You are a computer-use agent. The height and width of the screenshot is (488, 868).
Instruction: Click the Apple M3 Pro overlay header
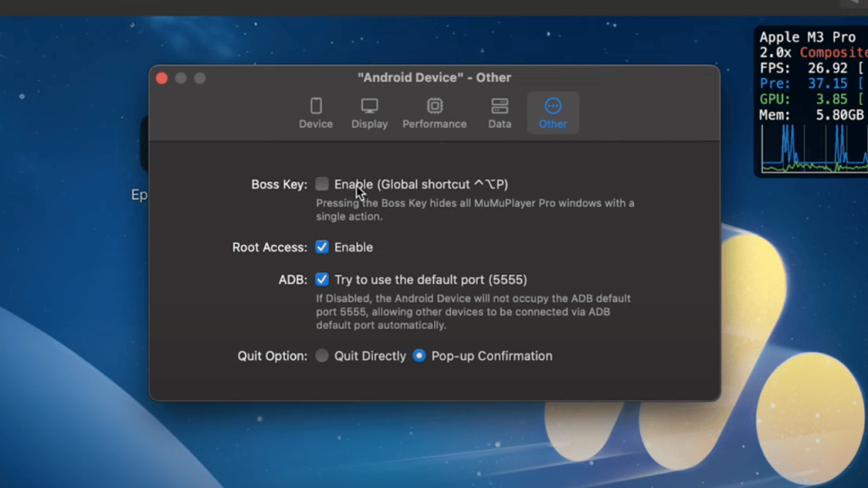click(807, 37)
